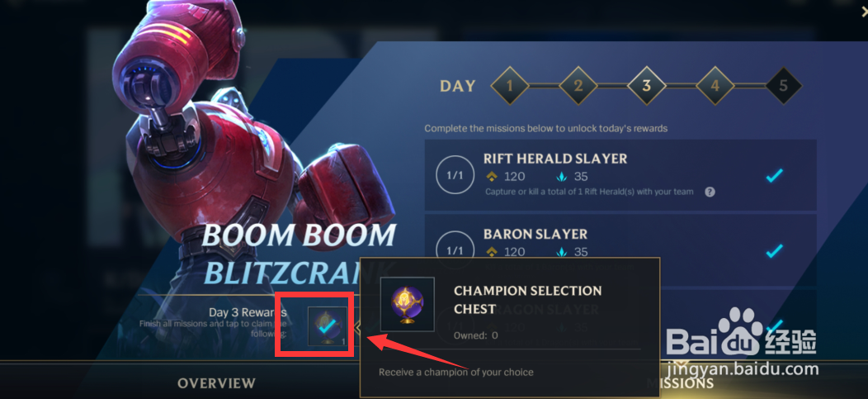Select Day 1 diamond marker
Image resolution: width=868 pixels, height=399 pixels.
point(510,86)
